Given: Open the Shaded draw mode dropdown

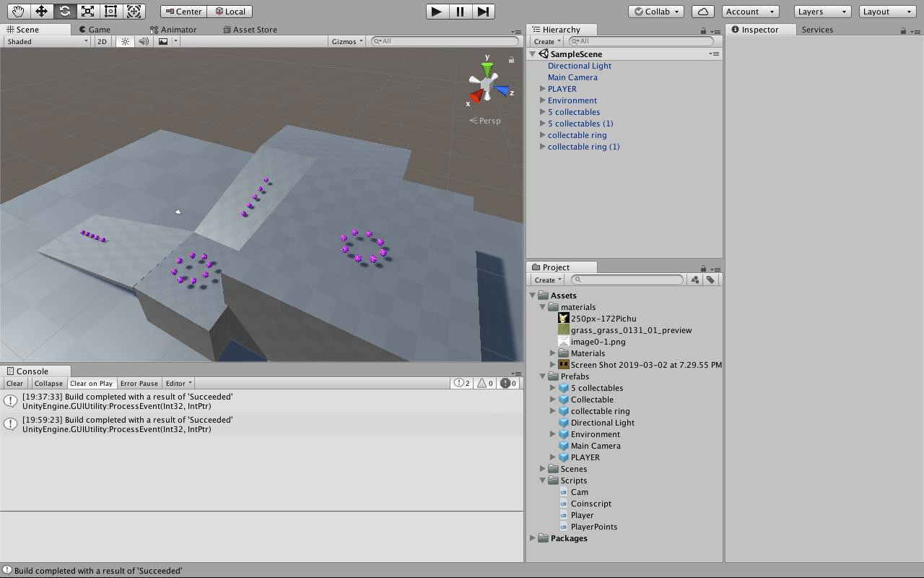Looking at the screenshot, I should coord(47,41).
